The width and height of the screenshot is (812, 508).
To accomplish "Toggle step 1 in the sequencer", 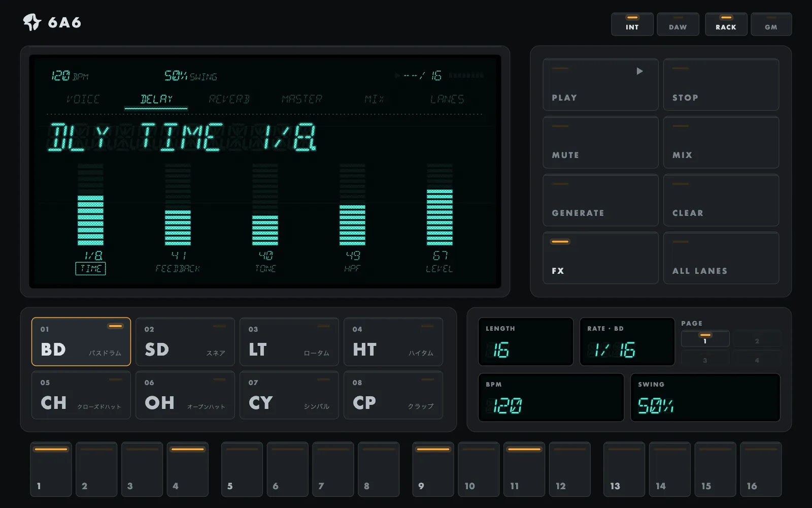I will [x=51, y=469].
